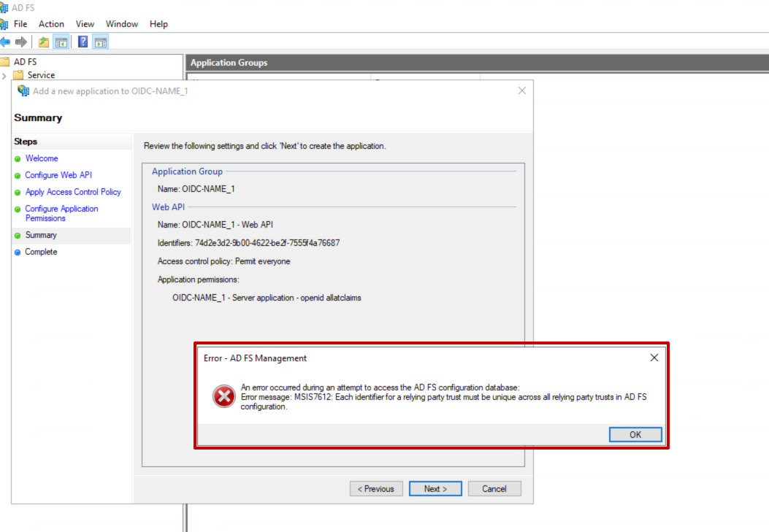Open the Action menu

[x=51, y=24]
